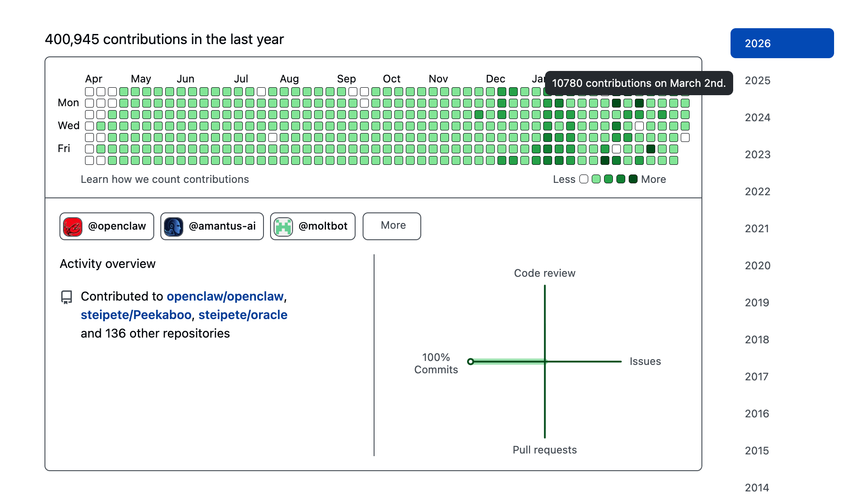Expand the More organizations button
This screenshot has width=868, height=498.
point(392,226)
